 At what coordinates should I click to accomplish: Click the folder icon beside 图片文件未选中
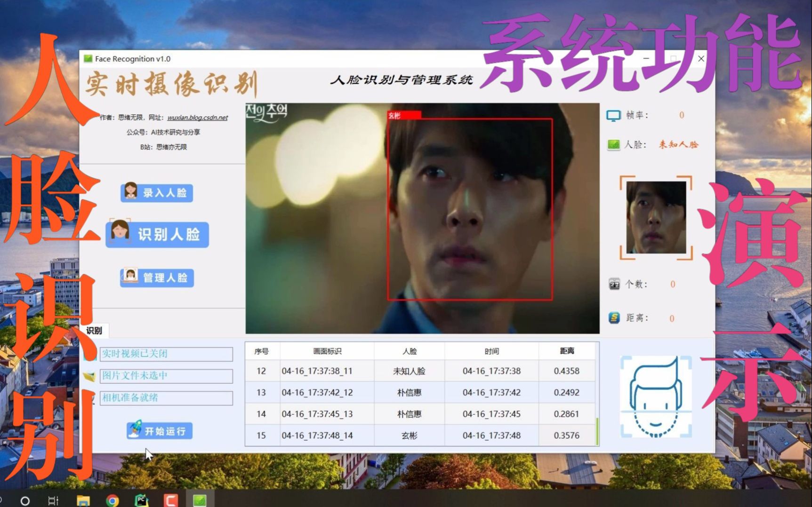[x=89, y=376]
